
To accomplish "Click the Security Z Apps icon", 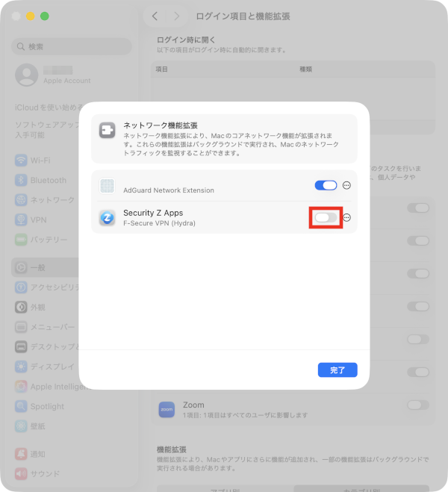I will [107, 217].
